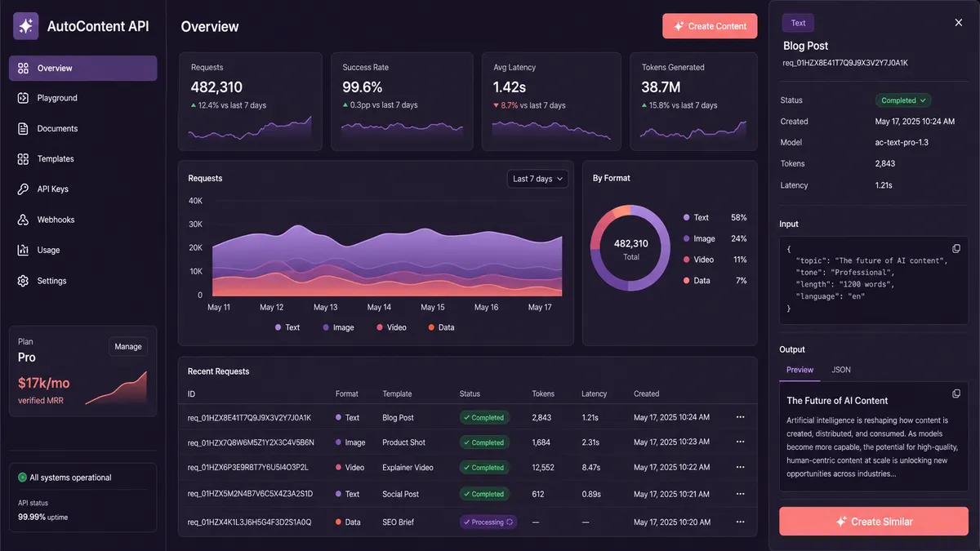
Task: Navigate to API Keys
Action: (82, 189)
